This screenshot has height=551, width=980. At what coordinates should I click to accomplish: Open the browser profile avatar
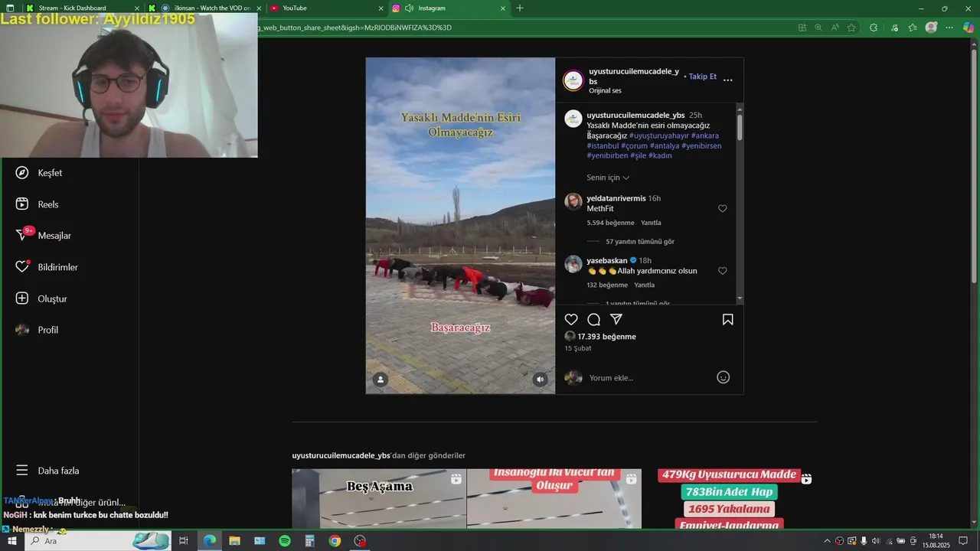[931, 28]
